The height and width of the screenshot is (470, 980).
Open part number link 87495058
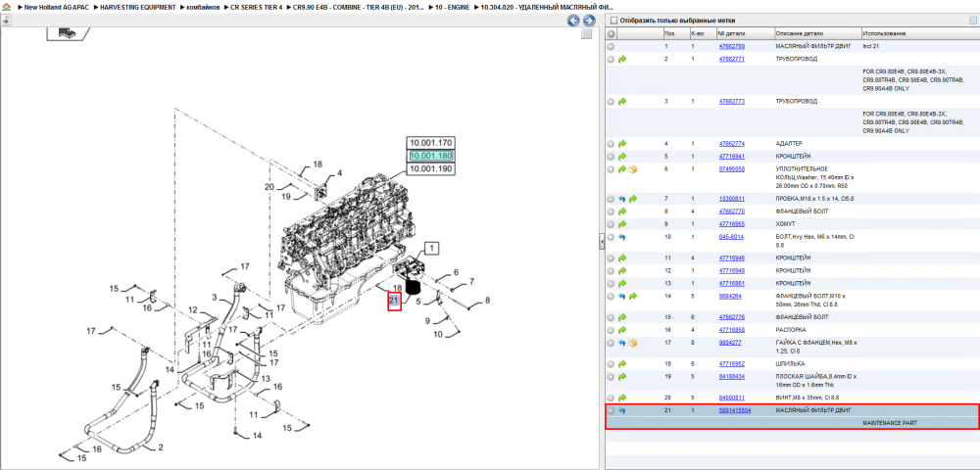click(x=731, y=168)
